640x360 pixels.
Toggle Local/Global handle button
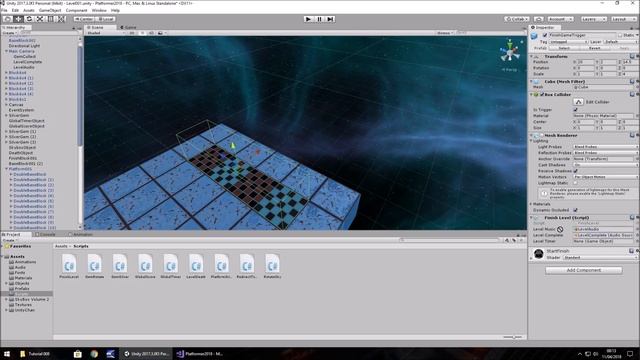pyautogui.click(x=105, y=19)
